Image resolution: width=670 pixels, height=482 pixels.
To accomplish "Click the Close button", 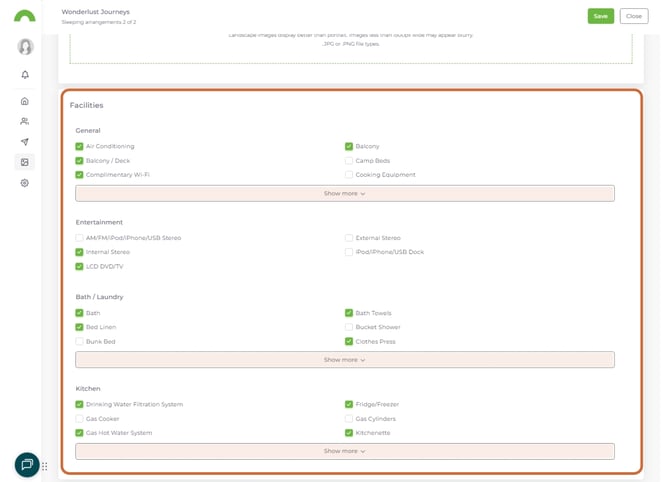I will coord(633,16).
